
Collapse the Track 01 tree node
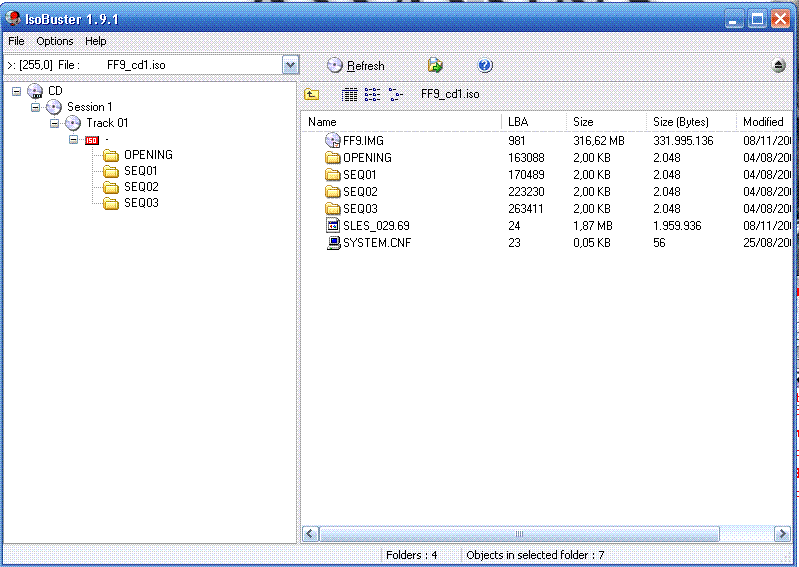click(55, 123)
